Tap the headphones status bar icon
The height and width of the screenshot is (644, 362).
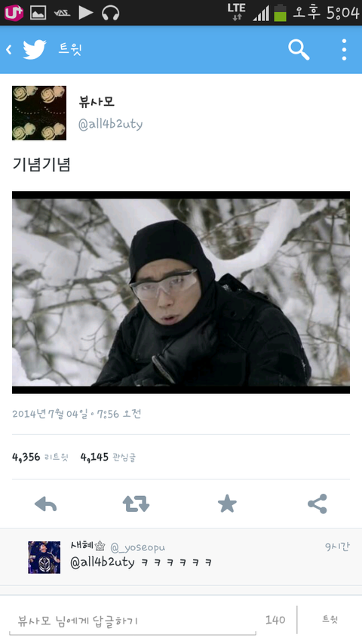click(110, 13)
